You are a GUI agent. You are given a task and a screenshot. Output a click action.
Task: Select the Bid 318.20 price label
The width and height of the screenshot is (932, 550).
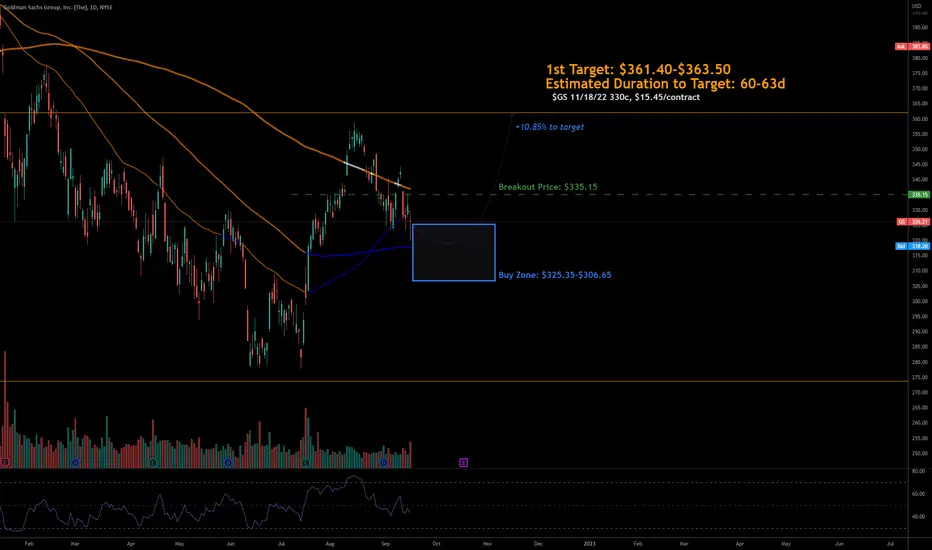pyautogui.click(x=912, y=246)
